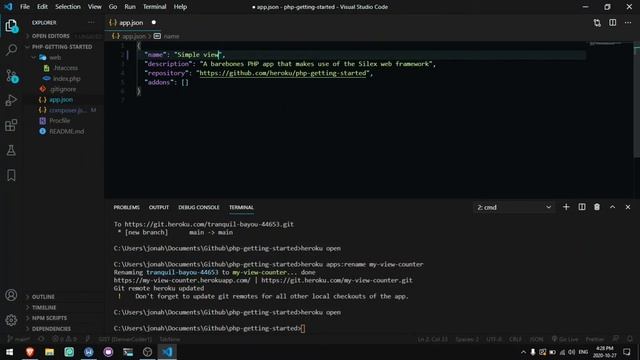Kill the terminal with trash icon
This screenshot has width=640, height=360.
(597, 207)
